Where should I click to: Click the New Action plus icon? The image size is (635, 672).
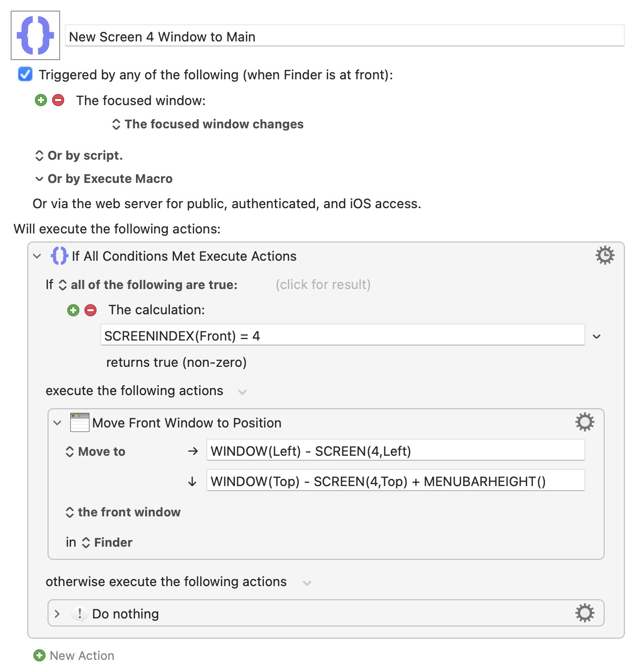click(39, 655)
